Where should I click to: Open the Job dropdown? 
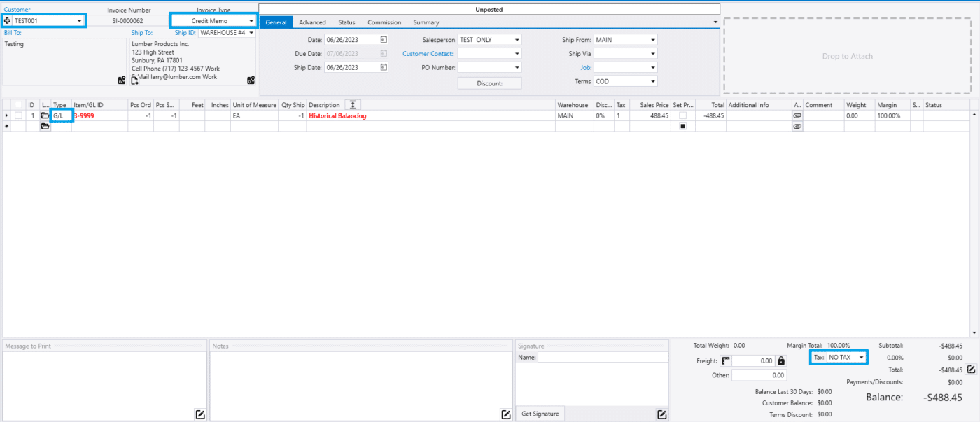pyautogui.click(x=653, y=68)
